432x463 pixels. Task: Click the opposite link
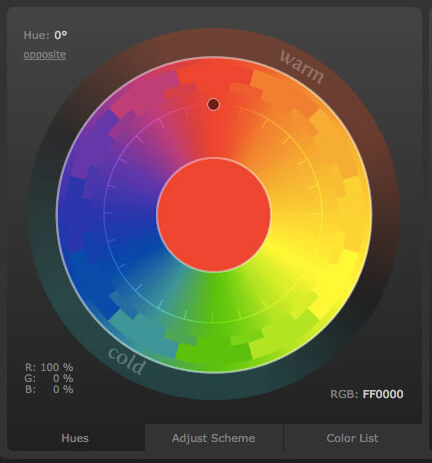click(45, 54)
